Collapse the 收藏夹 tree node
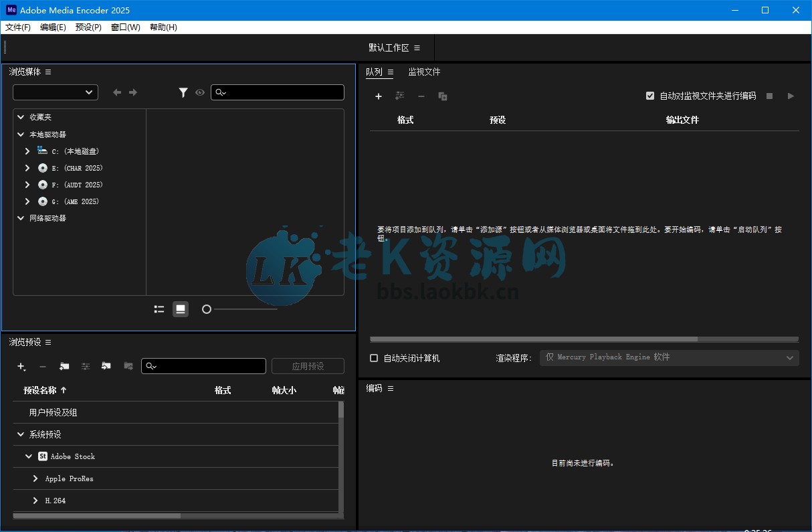 point(21,117)
